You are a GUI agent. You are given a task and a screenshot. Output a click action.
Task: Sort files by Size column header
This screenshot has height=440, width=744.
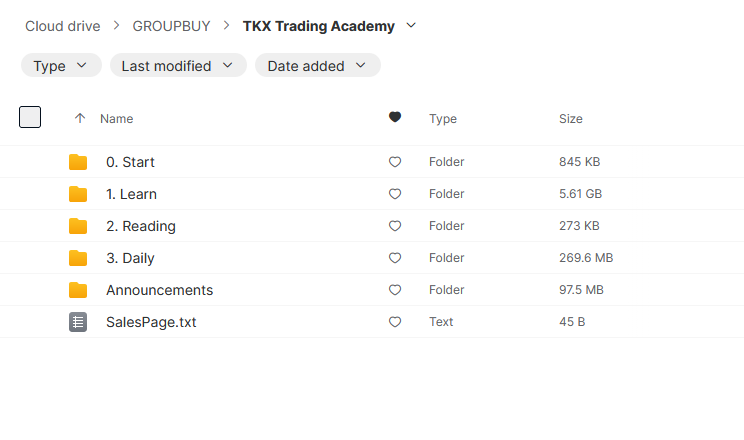coord(570,118)
